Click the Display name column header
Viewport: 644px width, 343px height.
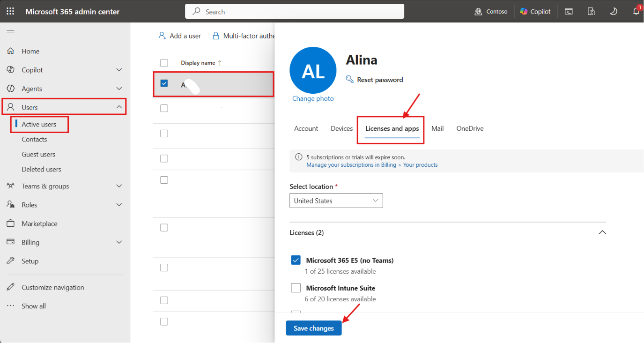tap(198, 63)
